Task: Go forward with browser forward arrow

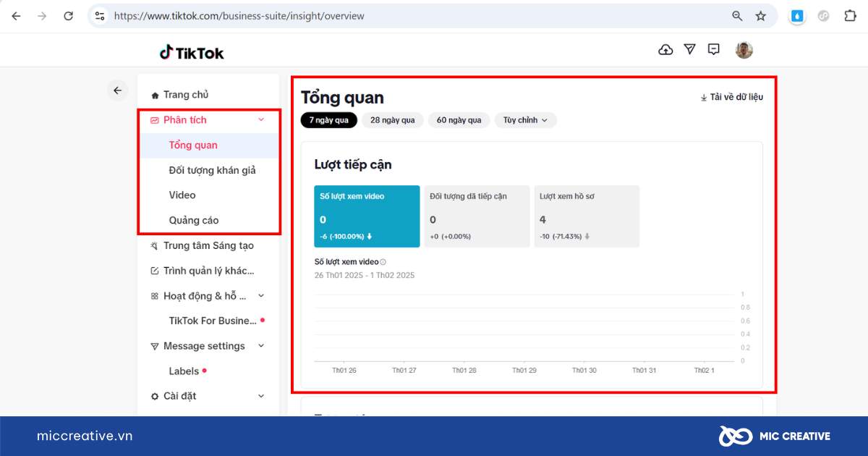Action: 42,15
